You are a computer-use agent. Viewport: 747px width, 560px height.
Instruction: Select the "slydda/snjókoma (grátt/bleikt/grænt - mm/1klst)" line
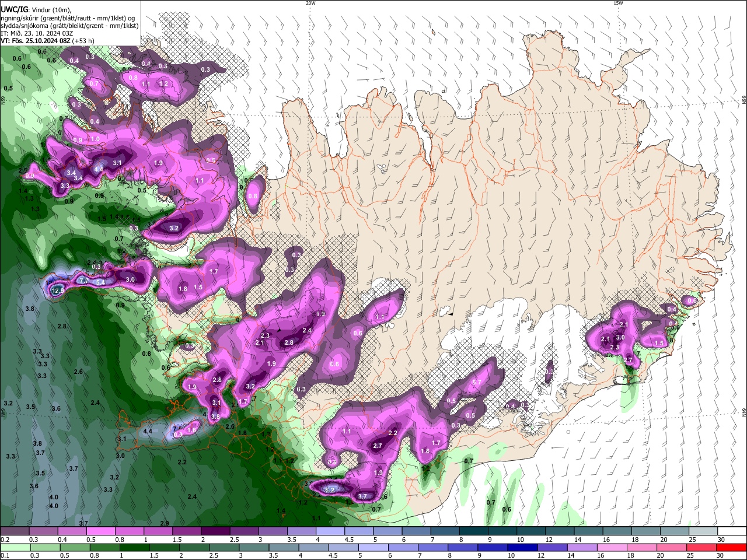click(x=69, y=26)
